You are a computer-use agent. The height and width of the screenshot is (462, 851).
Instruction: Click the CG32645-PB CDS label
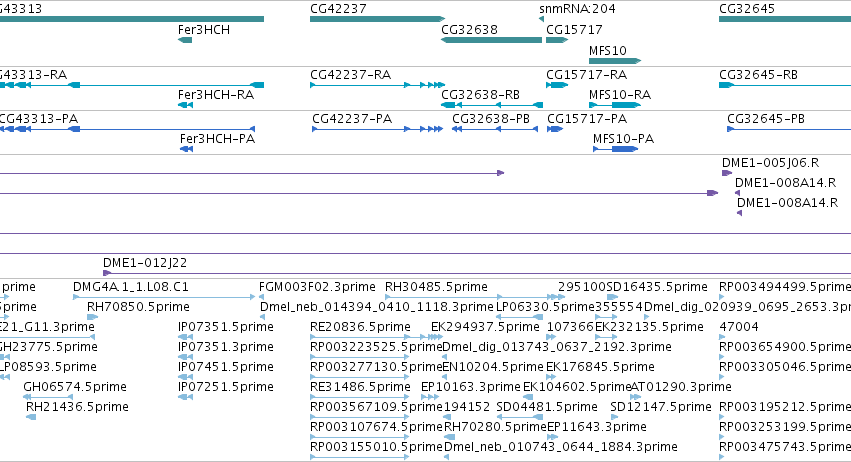click(x=766, y=119)
